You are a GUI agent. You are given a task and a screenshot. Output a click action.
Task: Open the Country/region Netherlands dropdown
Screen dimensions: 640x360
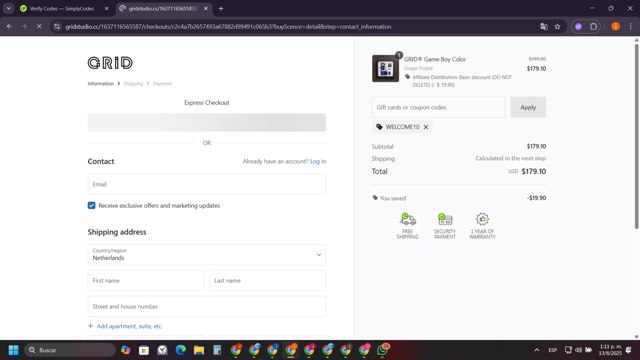click(x=207, y=255)
